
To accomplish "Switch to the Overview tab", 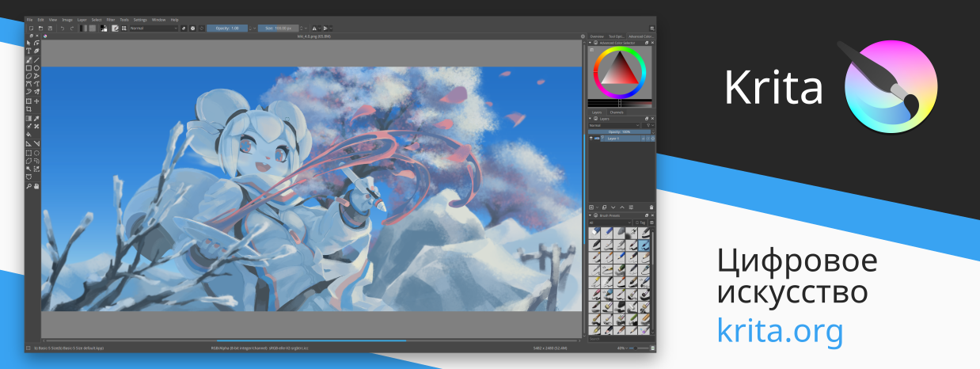I will pos(597,36).
